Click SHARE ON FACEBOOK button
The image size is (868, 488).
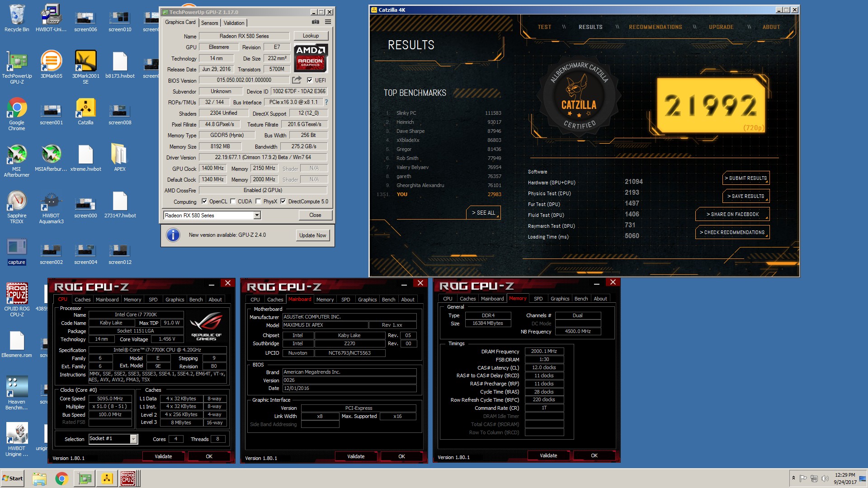click(732, 214)
